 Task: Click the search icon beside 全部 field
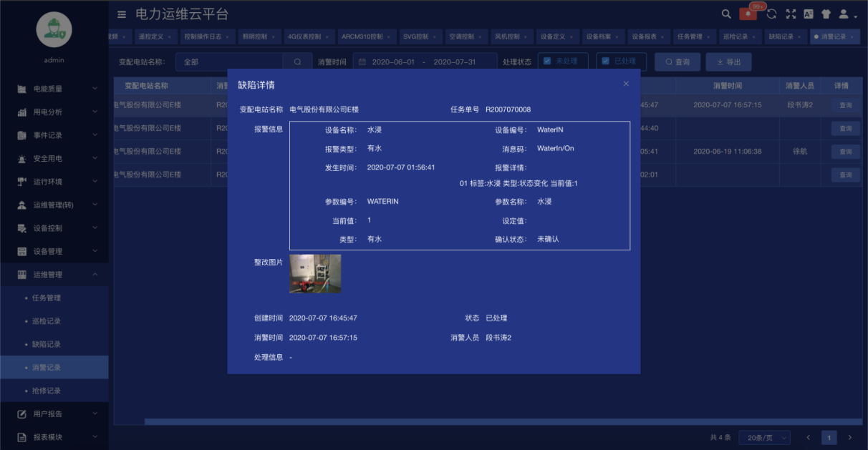pyautogui.click(x=297, y=62)
